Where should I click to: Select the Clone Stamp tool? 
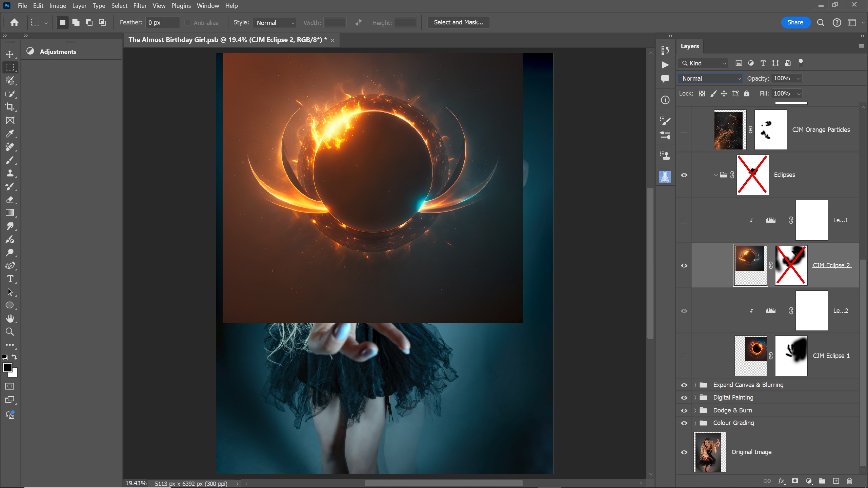pyautogui.click(x=10, y=173)
